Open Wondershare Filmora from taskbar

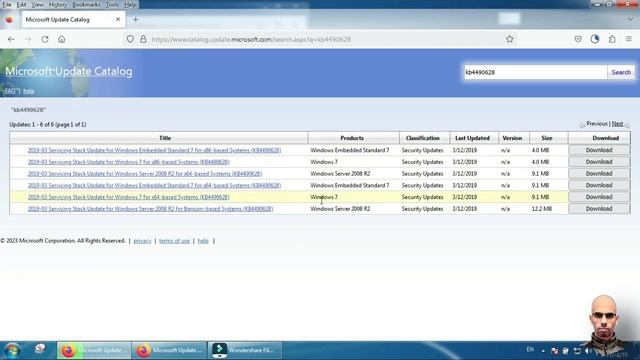coord(244,350)
